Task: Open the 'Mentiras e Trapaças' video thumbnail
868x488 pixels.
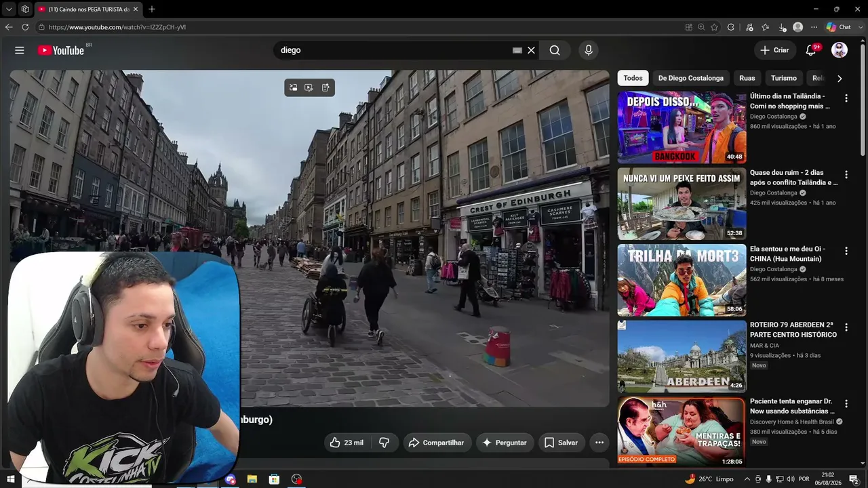Action: [x=682, y=433]
